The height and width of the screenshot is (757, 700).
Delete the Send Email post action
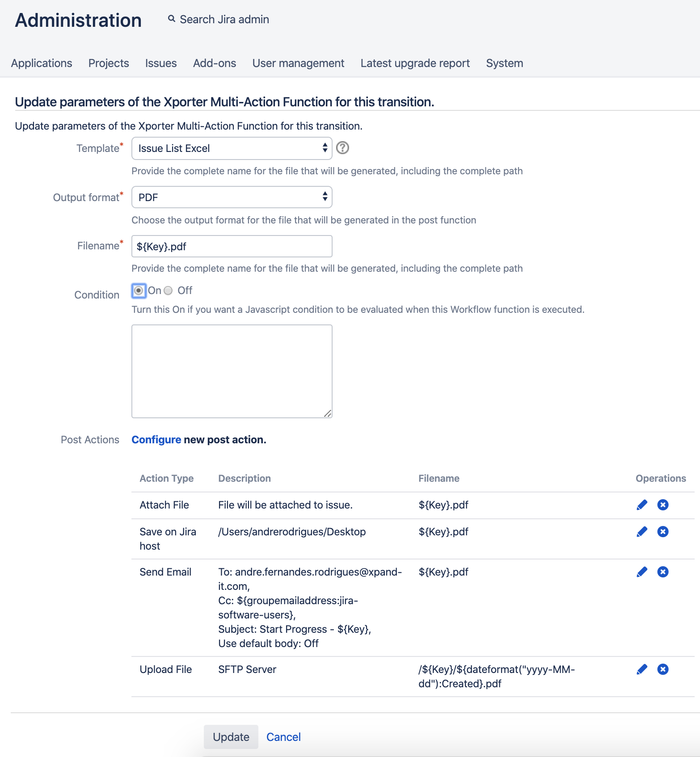click(x=663, y=572)
